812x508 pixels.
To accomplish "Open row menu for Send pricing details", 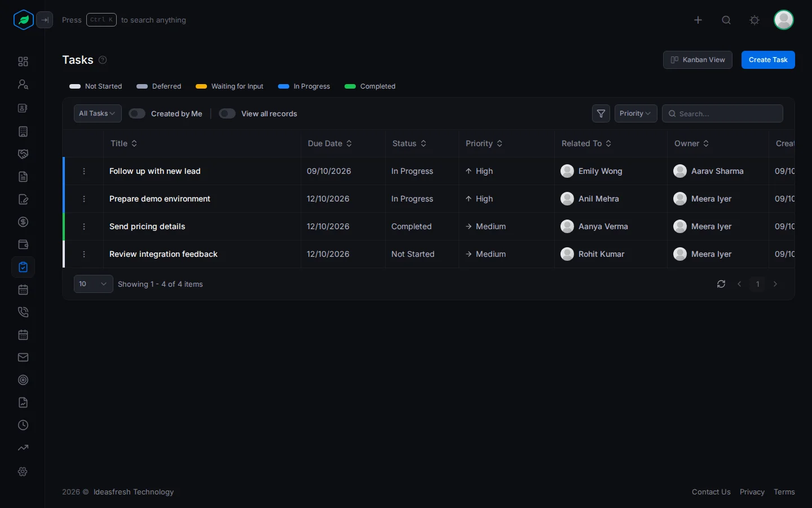I will point(84,226).
